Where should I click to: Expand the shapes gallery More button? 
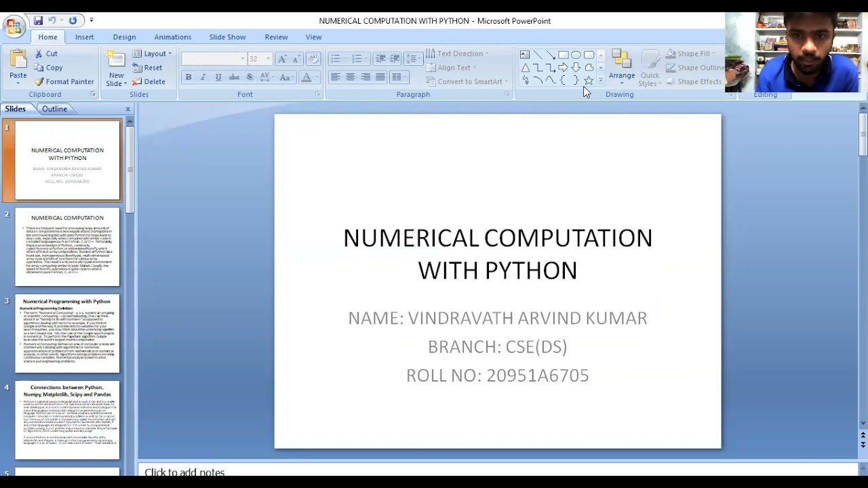(600, 81)
